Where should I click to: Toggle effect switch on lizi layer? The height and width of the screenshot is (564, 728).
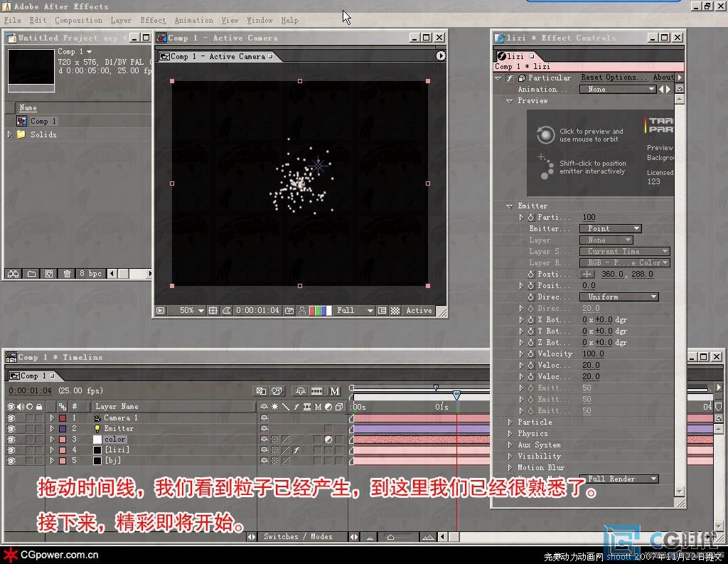click(x=296, y=449)
